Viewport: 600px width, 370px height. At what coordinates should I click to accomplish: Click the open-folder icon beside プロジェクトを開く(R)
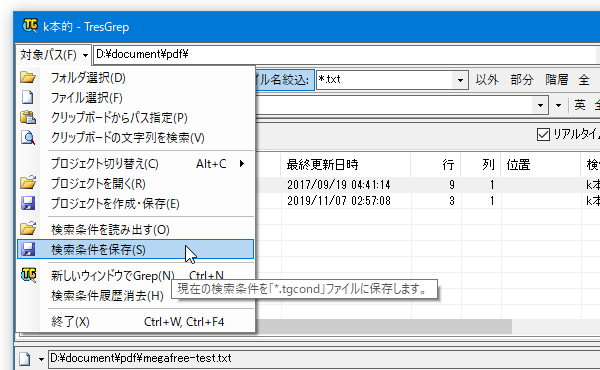coord(28,183)
